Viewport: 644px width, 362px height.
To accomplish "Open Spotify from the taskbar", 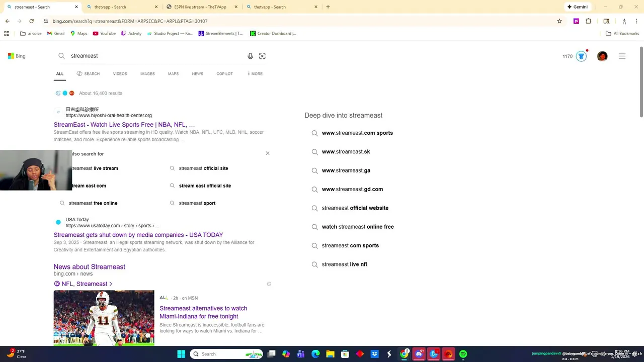I will [x=463, y=354].
